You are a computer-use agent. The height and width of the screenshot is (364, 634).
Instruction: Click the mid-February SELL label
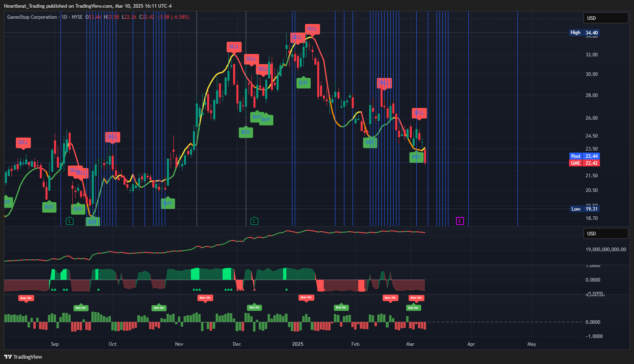coord(384,83)
